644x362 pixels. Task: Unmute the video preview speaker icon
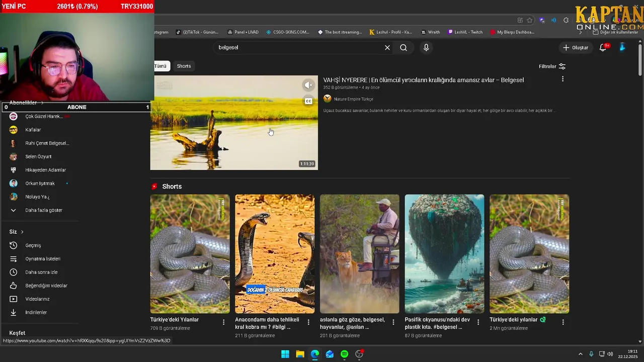point(308,85)
